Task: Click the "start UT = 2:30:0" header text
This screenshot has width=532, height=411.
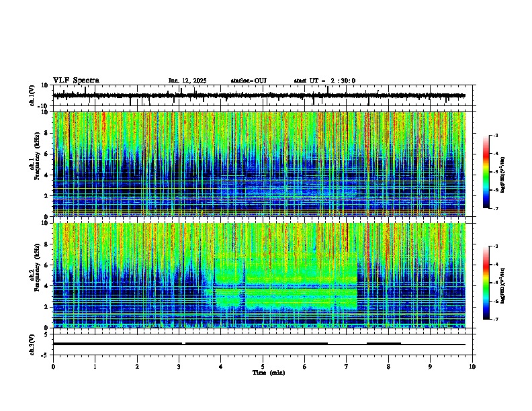Action: coord(324,81)
